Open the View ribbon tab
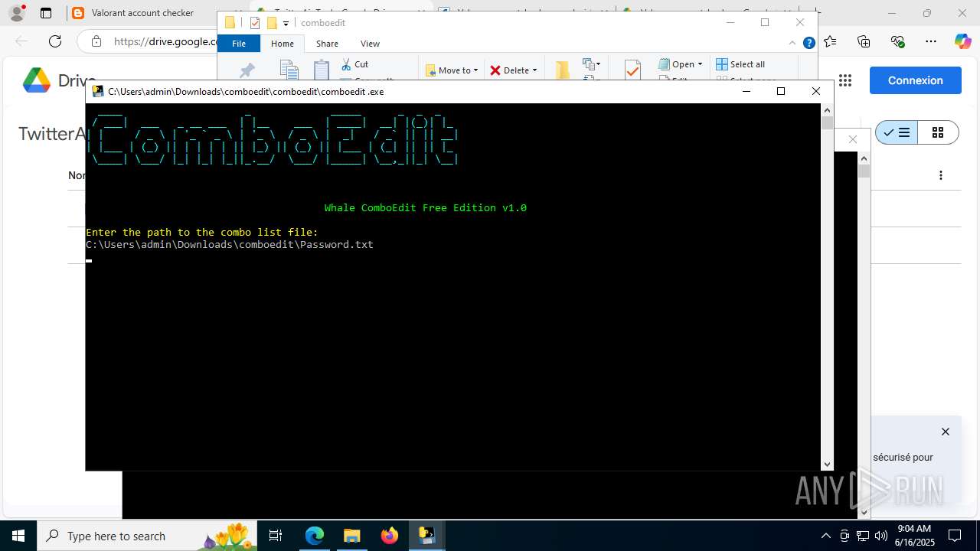The image size is (980, 551). (x=370, y=44)
